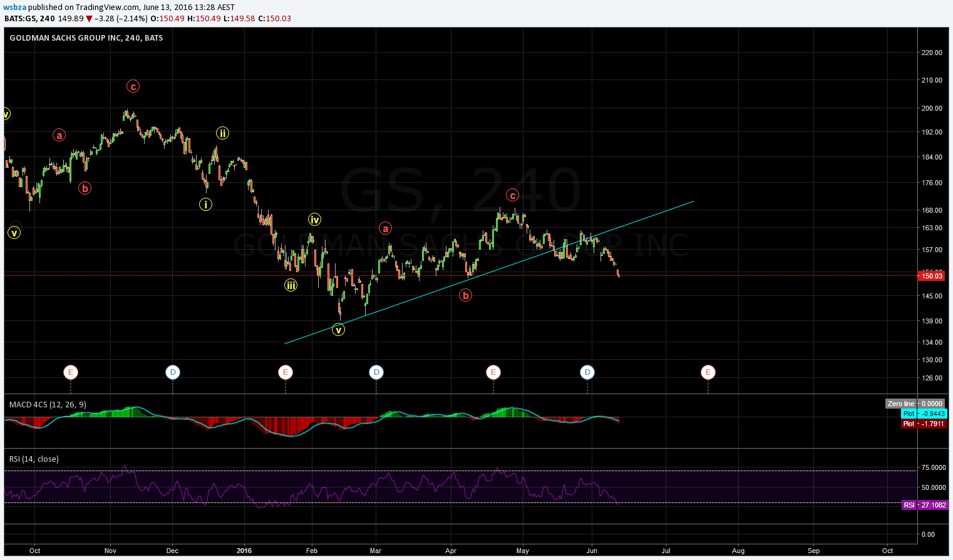Click the BATS:GS, 240 symbol text
This screenshot has width=953, height=560.
click(x=29, y=19)
